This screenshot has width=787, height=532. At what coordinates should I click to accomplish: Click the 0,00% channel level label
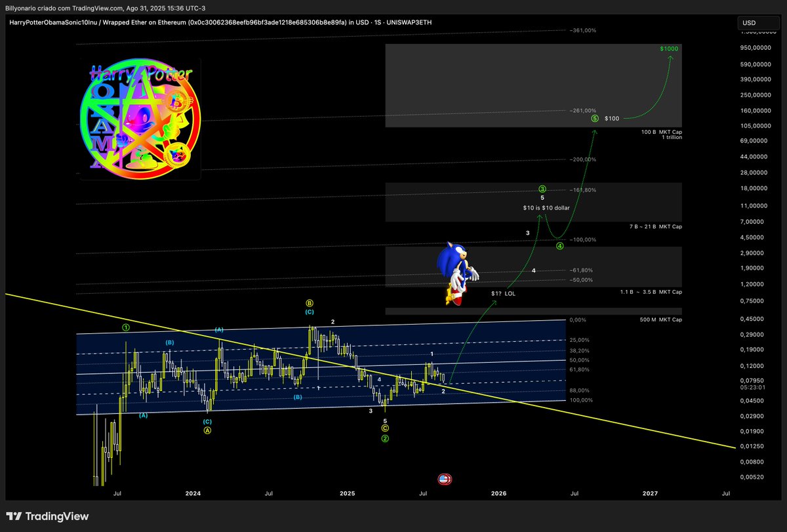(577, 320)
